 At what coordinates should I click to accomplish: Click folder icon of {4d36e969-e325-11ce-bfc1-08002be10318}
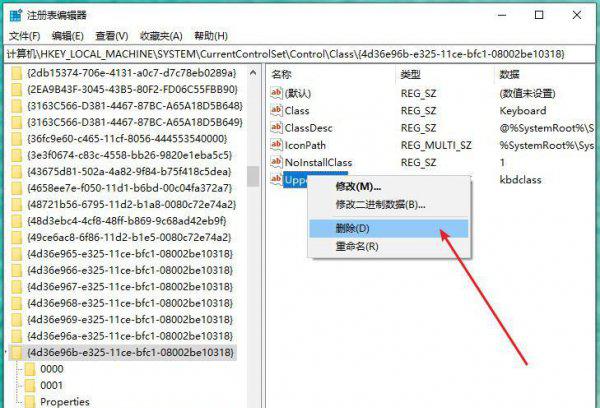(x=16, y=320)
